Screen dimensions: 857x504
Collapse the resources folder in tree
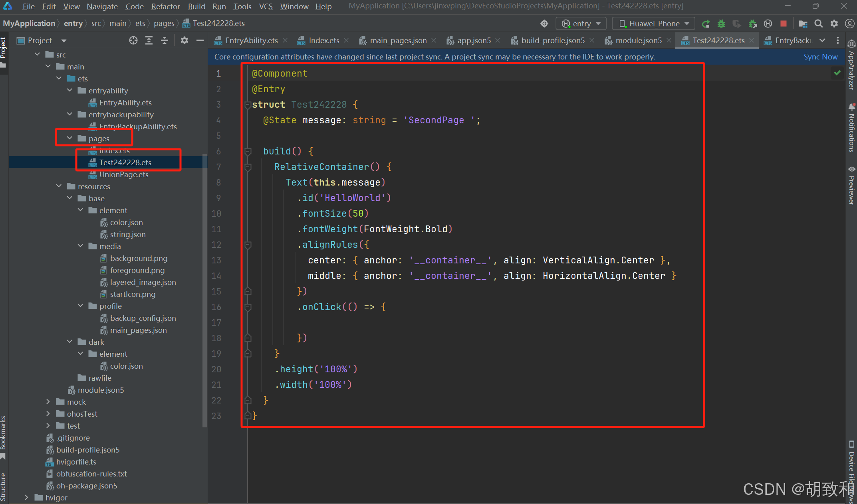tap(59, 186)
